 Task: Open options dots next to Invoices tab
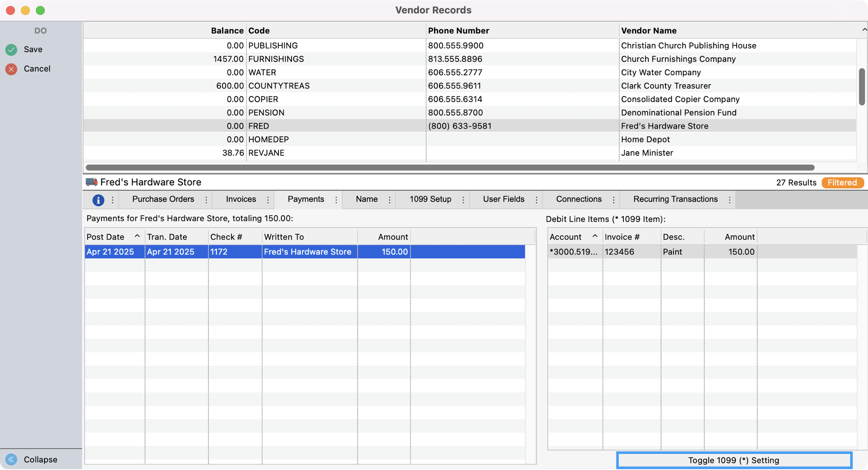click(x=268, y=200)
